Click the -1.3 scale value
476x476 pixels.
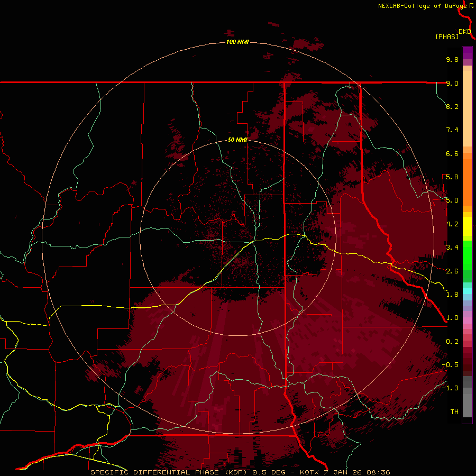(450, 388)
